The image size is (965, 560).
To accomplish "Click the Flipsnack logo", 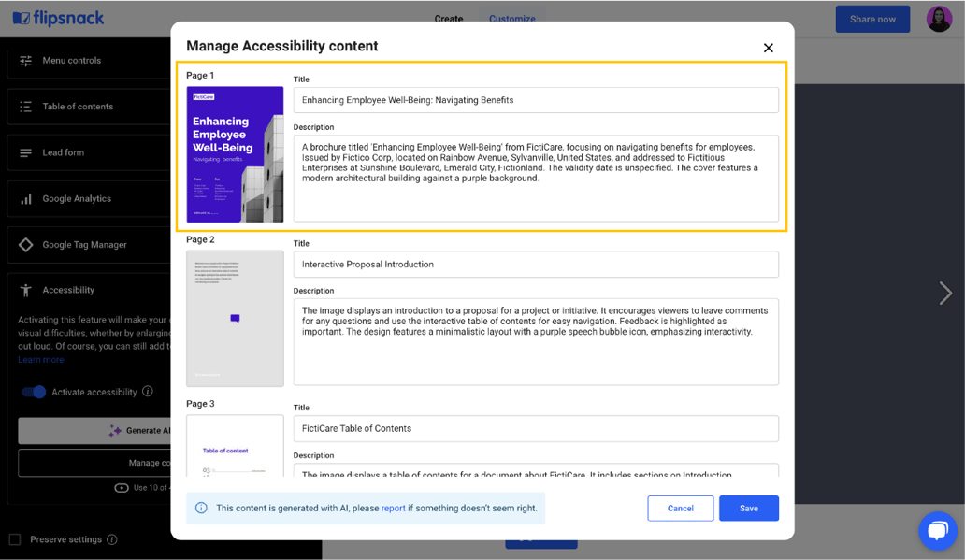I will pos(58,19).
